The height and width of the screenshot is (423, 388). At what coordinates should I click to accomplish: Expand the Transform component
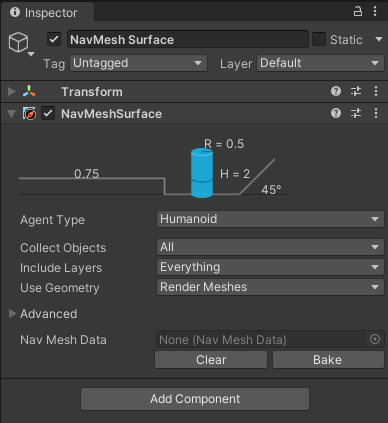pos(12,91)
